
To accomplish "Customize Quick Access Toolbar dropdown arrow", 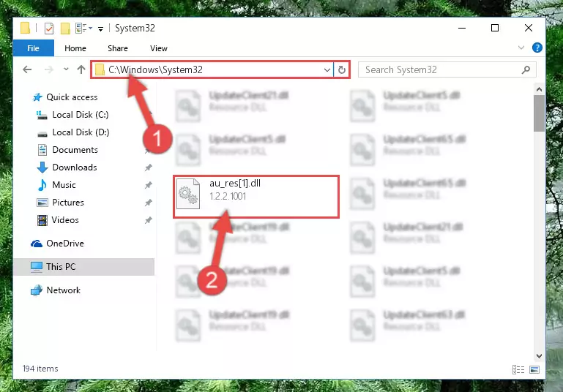I will click(x=100, y=29).
